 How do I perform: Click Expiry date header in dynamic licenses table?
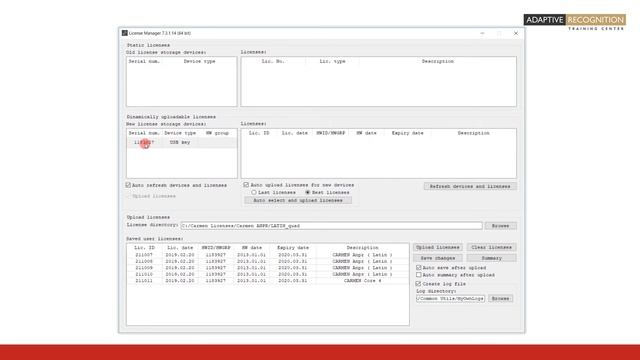point(407,133)
